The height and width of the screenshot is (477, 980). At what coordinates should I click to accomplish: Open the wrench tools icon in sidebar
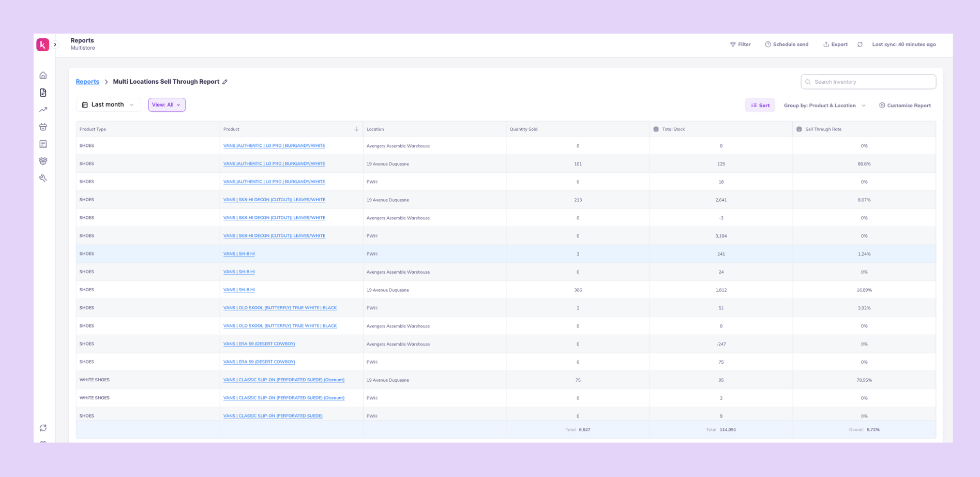[x=43, y=178]
